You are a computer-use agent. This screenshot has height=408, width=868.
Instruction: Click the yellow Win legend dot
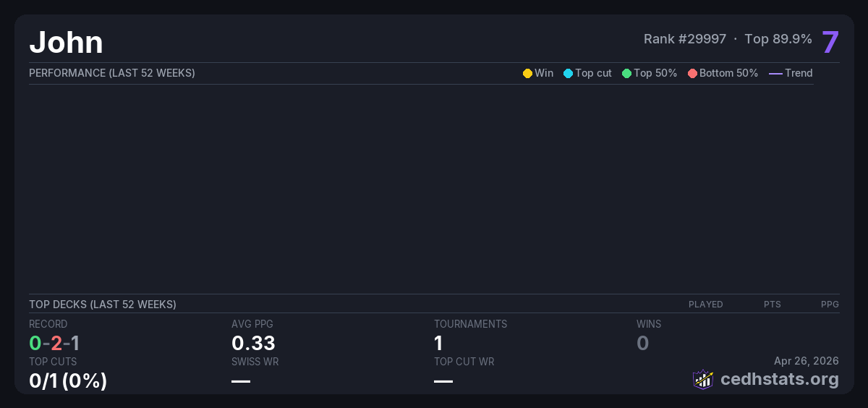527,73
